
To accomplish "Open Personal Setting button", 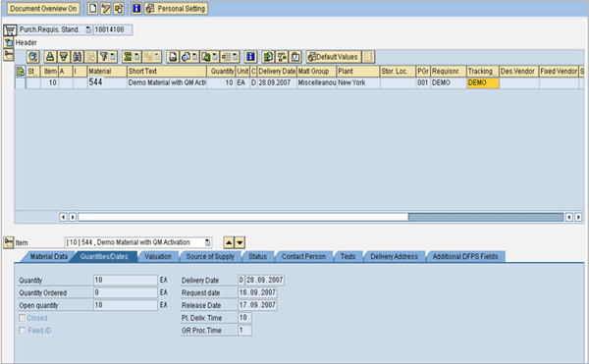I will [176, 8].
